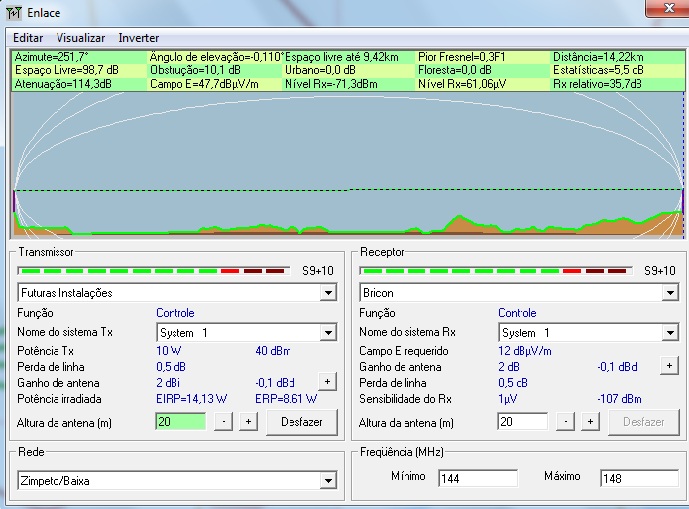
Task: Increase transmitter antenna height with plus button
Action: [248, 422]
